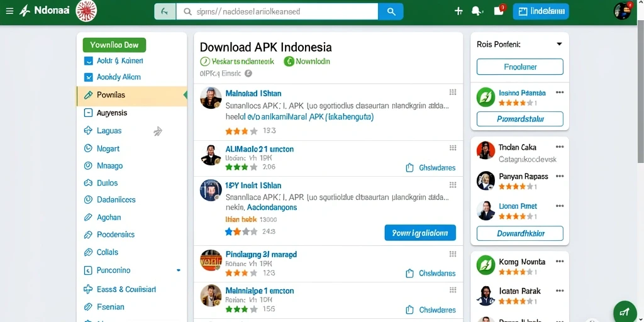Expand the Punconino sidebar item arrow
This screenshot has height=322, width=644.
tap(178, 270)
